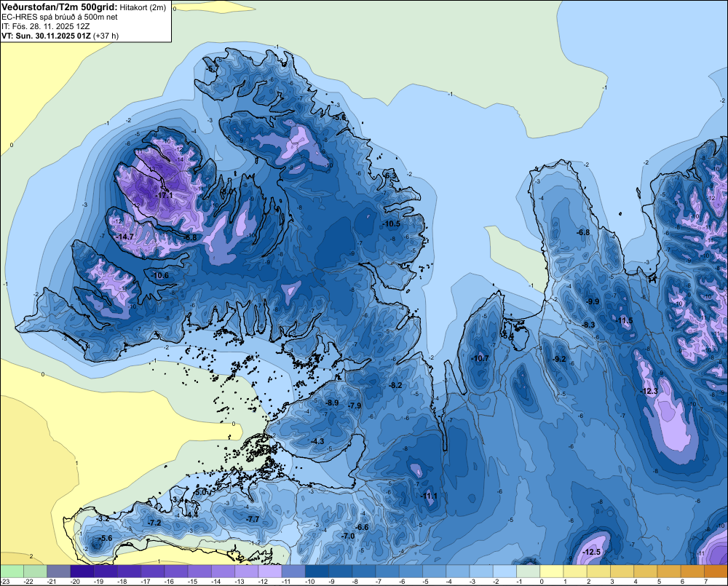Click the -12.5 temperature value
Image resolution: width=728 pixels, height=586 pixels.
click(591, 552)
